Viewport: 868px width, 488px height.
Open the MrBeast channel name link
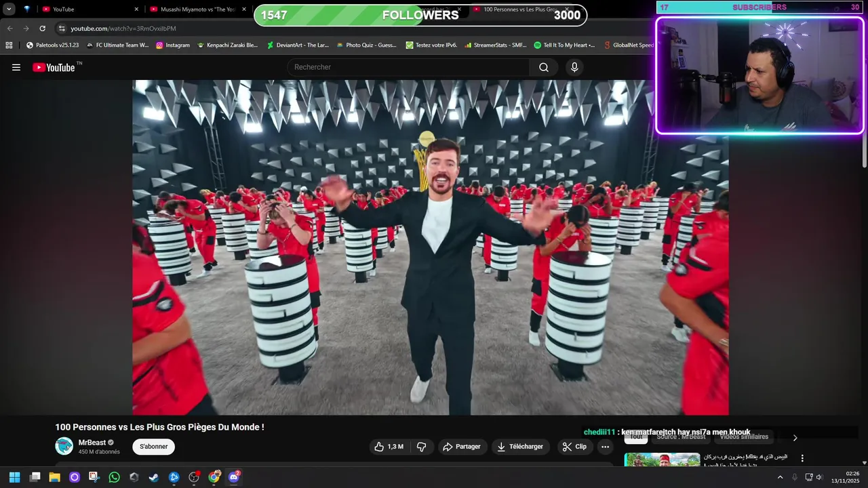click(92, 443)
